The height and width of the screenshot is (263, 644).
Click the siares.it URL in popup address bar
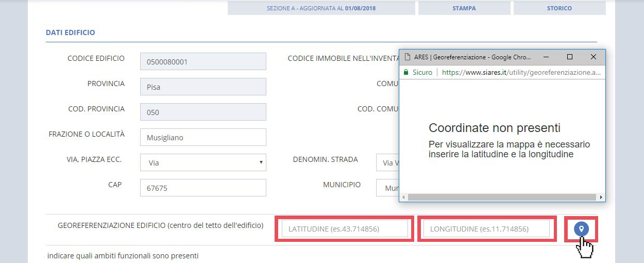[521, 73]
